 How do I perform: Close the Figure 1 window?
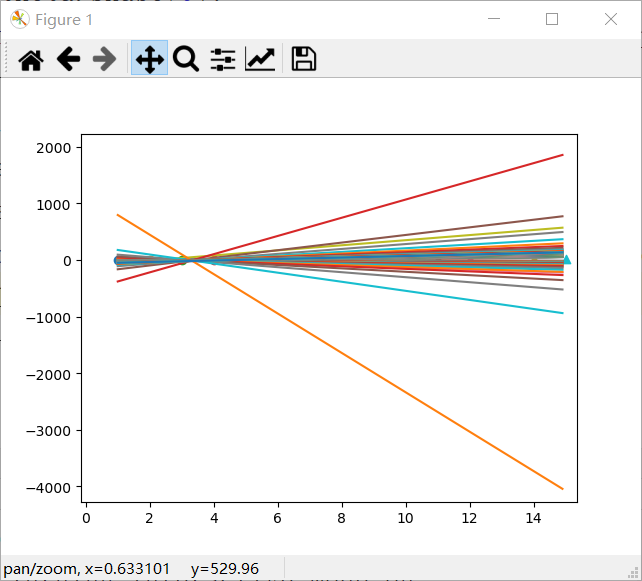[x=611, y=19]
